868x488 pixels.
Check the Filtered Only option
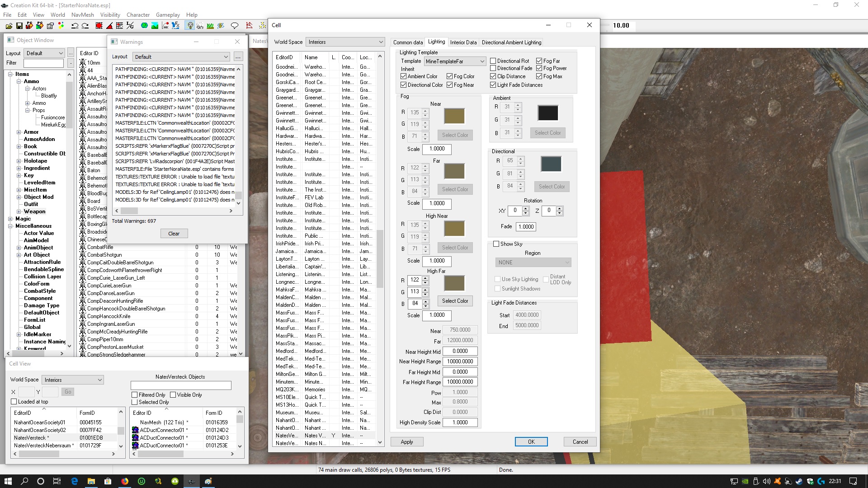pyautogui.click(x=134, y=394)
